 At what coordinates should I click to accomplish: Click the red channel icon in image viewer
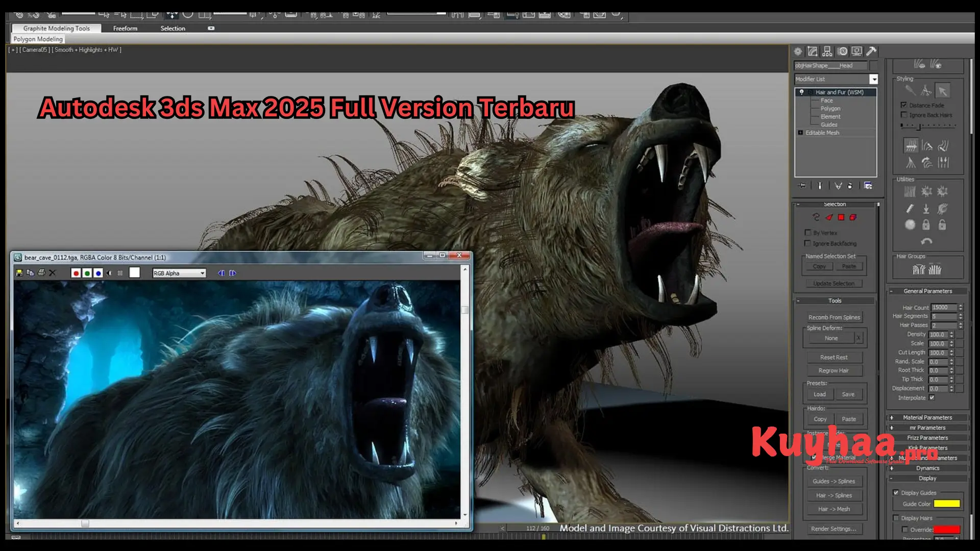click(76, 273)
